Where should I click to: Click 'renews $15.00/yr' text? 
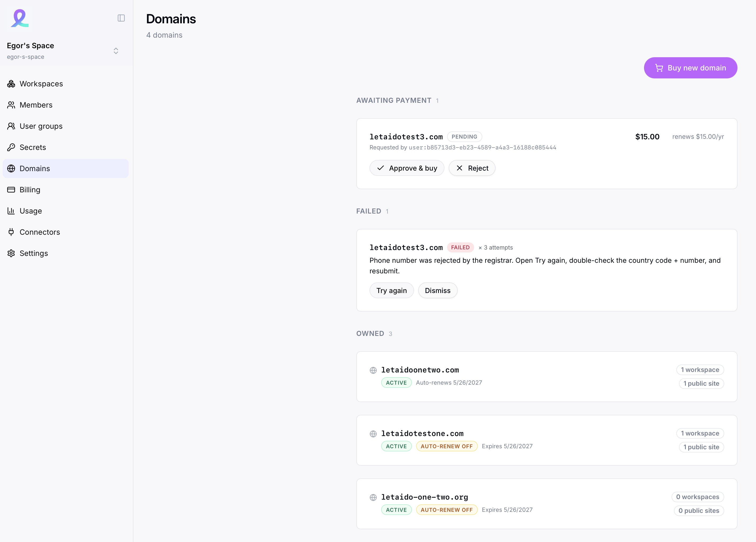(698, 137)
